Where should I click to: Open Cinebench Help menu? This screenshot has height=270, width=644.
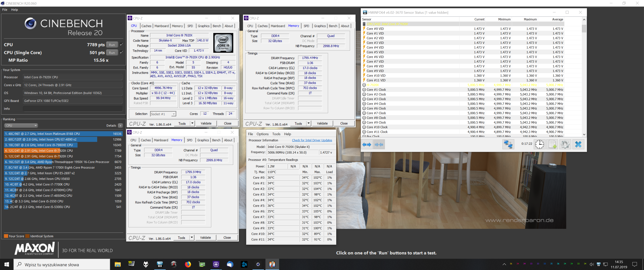(x=14, y=10)
